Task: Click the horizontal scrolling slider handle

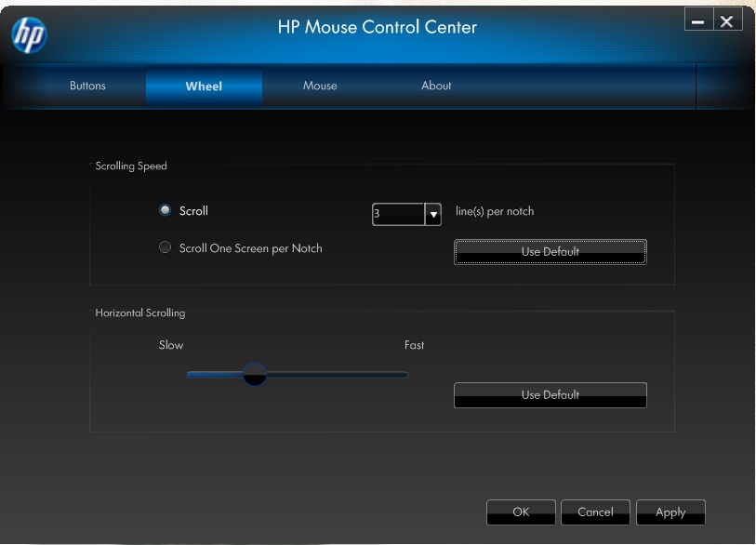Action: (x=254, y=375)
